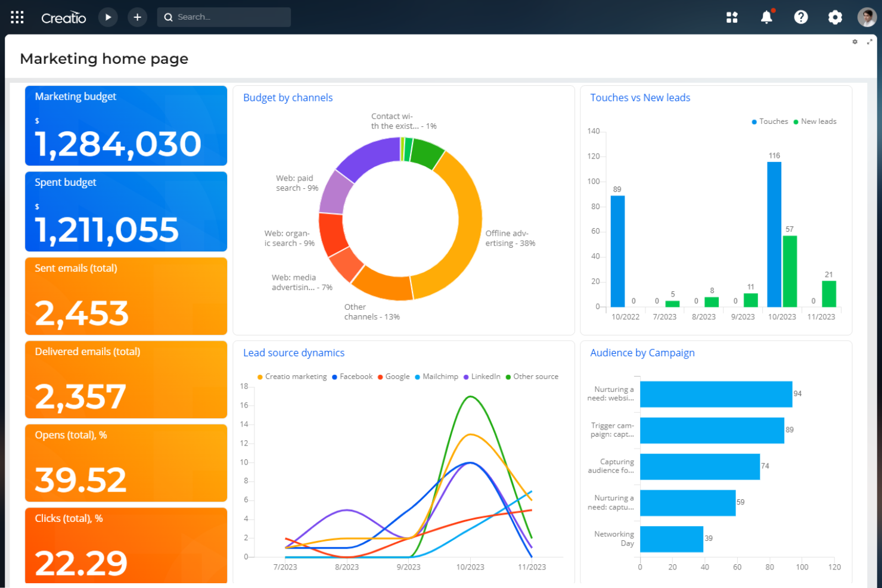Expand the dashboard to full screen

point(869,42)
